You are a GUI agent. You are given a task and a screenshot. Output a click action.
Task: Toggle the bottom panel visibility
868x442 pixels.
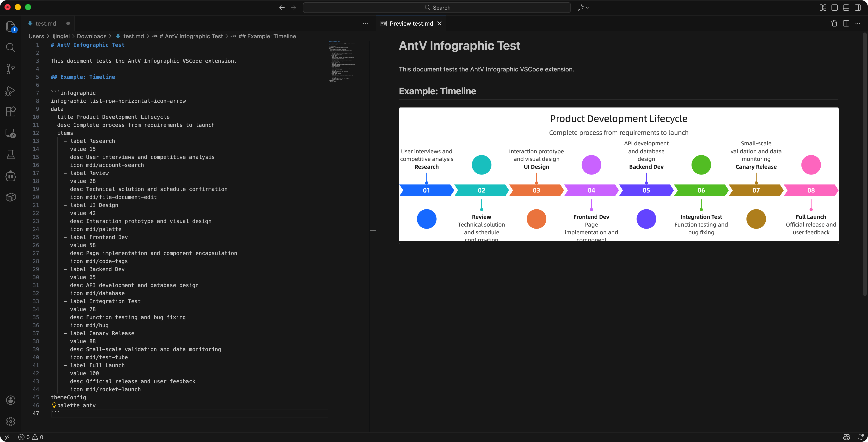(846, 7)
